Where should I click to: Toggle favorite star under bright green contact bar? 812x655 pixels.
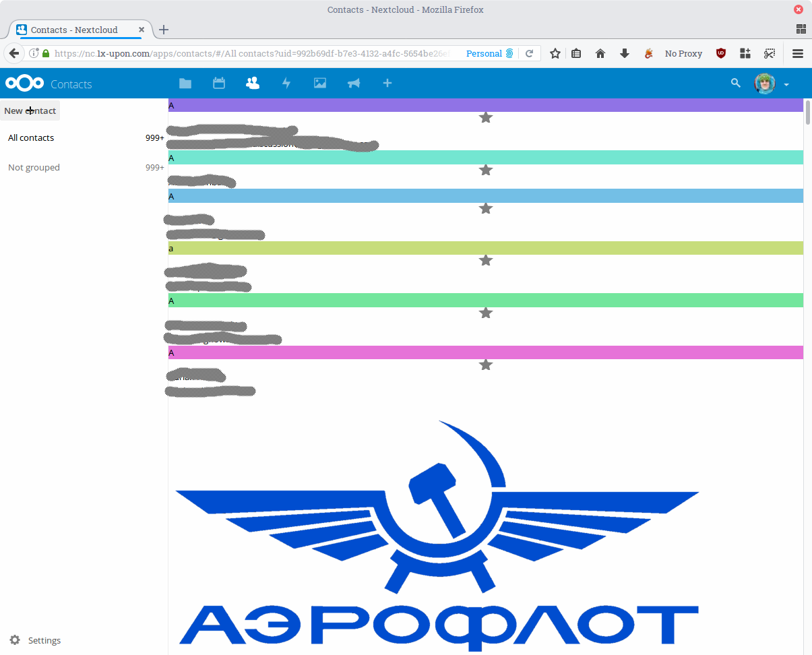[486, 313]
